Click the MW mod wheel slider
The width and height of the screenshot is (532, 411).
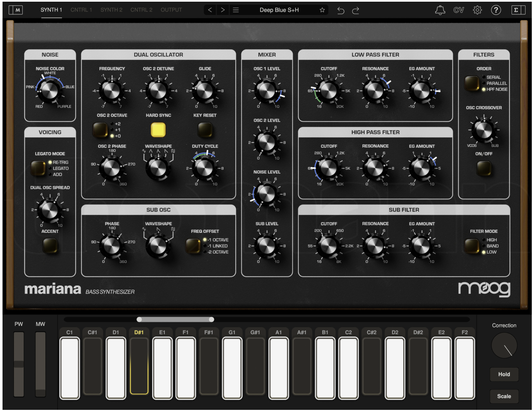tap(40, 364)
